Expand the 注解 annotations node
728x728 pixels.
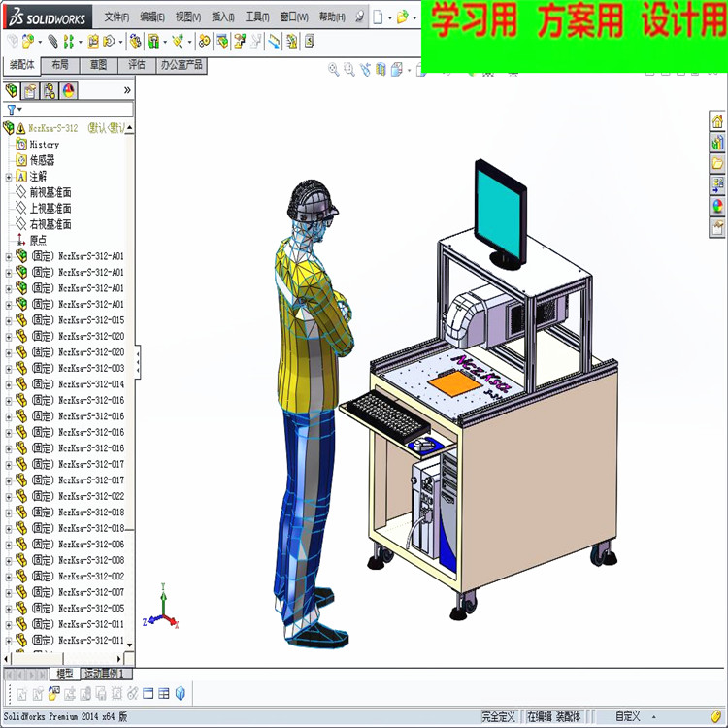pos(9,177)
